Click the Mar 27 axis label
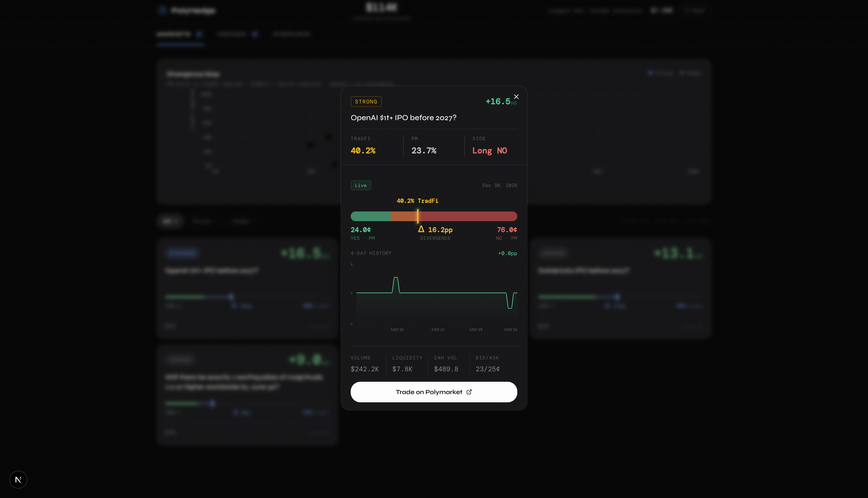The height and width of the screenshot is (498, 868). point(438,329)
